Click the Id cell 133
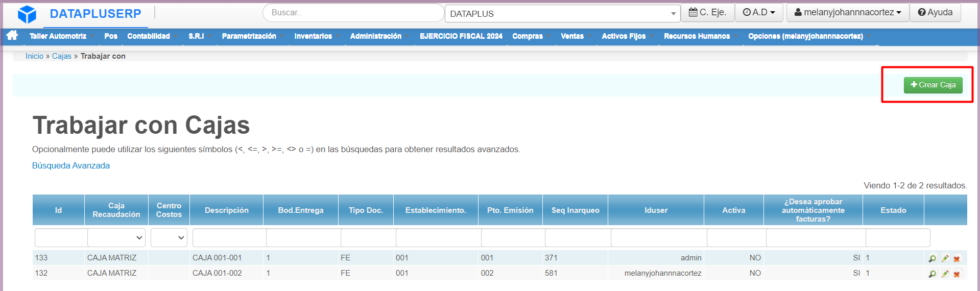This screenshot has height=291, width=980. (x=58, y=258)
